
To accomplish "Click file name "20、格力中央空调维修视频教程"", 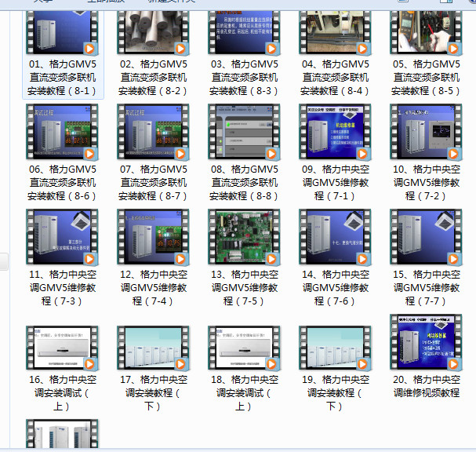I will [x=427, y=386].
